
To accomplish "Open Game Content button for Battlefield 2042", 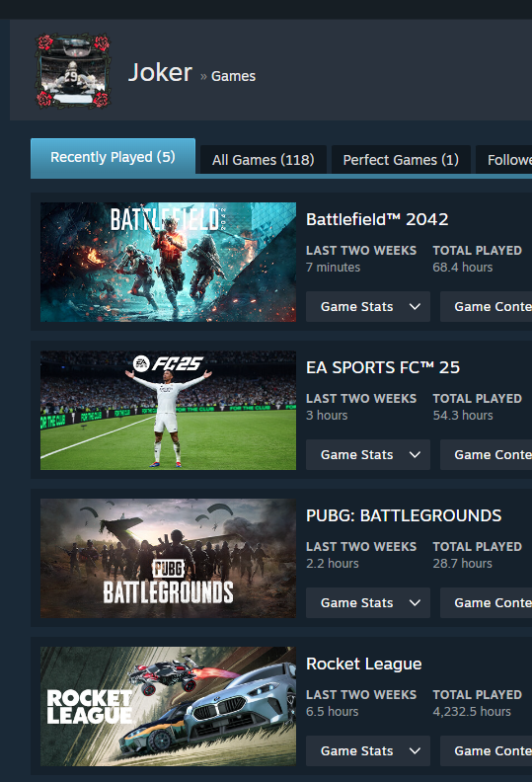I will coord(487,306).
